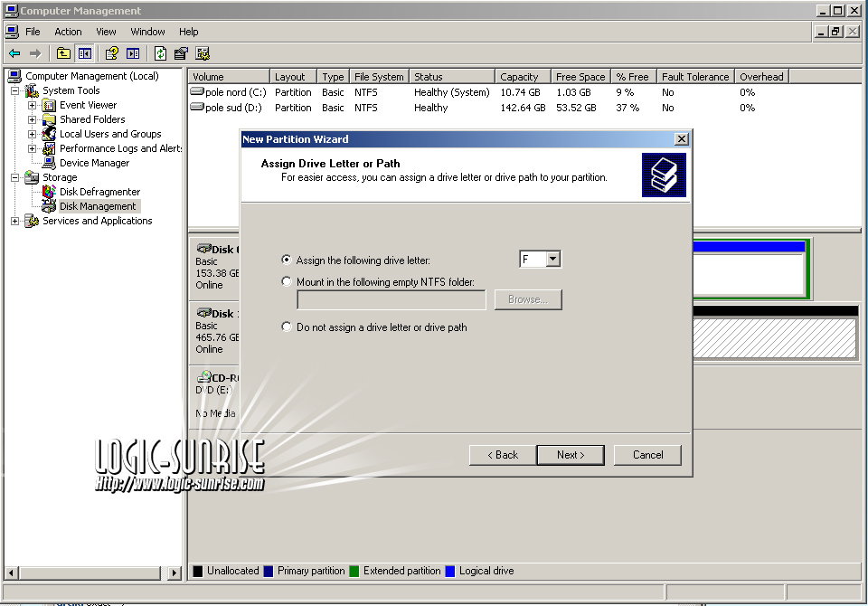The image size is (868, 606).
Task: Click the Cancel button in wizard
Action: [647, 455]
